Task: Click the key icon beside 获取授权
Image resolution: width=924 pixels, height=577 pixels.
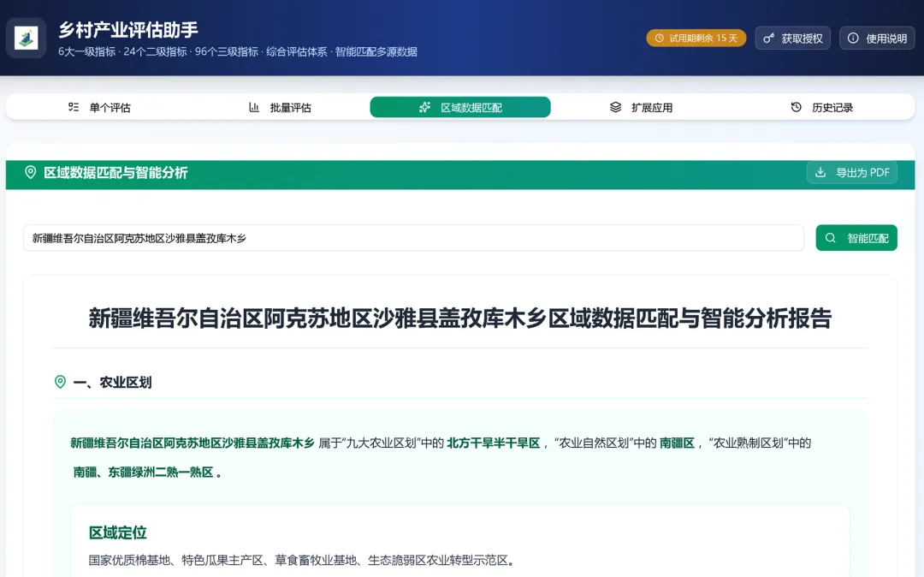Action: [768, 39]
